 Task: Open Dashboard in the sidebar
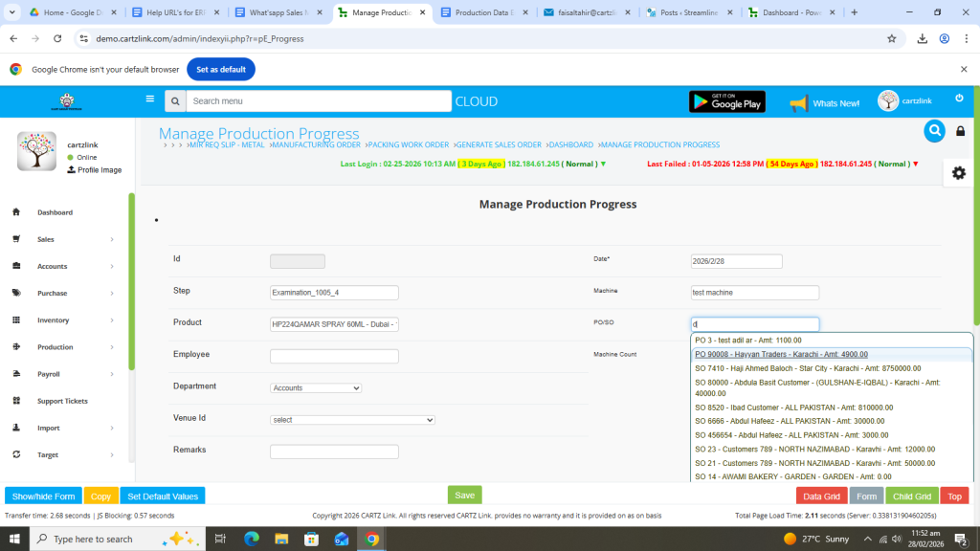[x=55, y=212]
